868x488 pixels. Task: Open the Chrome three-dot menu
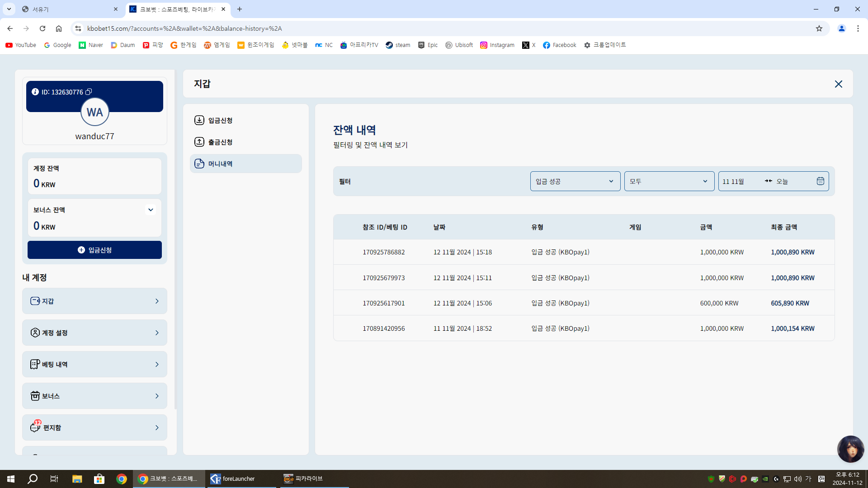pyautogui.click(x=858, y=28)
